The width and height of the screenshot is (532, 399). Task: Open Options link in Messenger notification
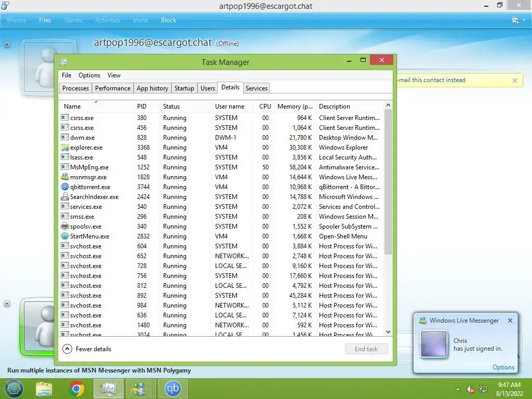[x=503, y=367]
